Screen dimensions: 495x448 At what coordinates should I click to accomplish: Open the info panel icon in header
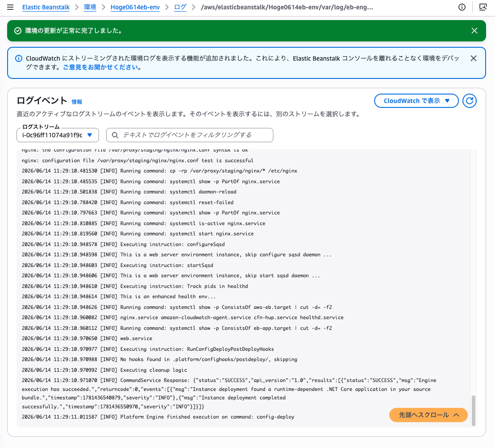[x=462, y=7]
